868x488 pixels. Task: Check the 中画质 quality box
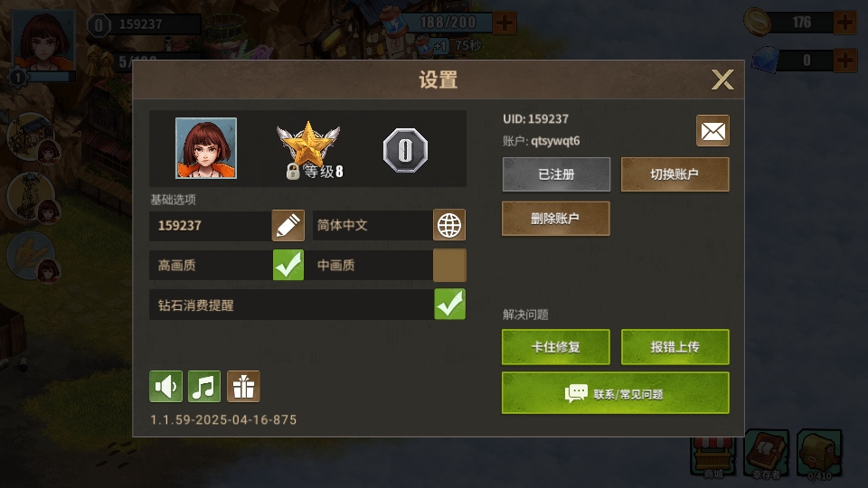coord(449,265)
